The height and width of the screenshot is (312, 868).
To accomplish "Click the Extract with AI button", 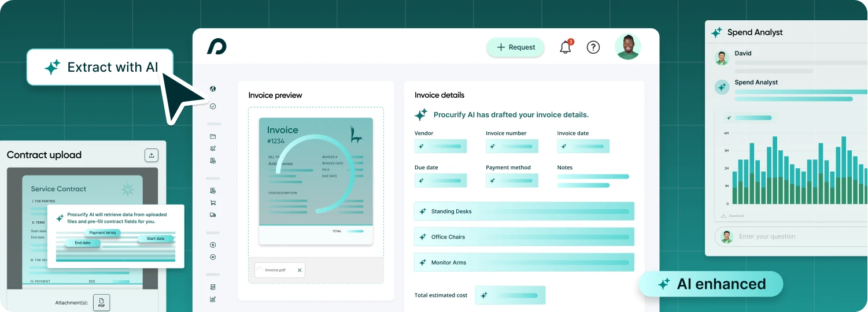I will pos(101,68).
